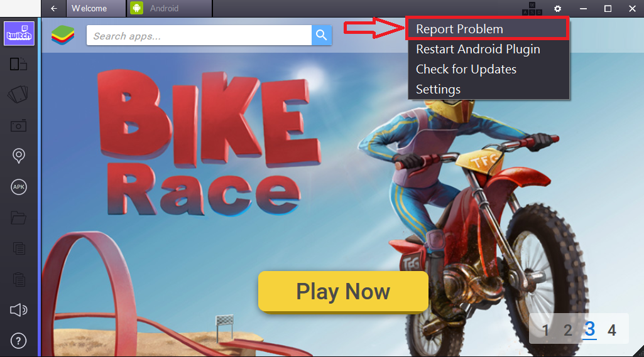Viewport: 644px width, 357px height.
Task: Go to banner slide 1
Action: coord(545,330)
